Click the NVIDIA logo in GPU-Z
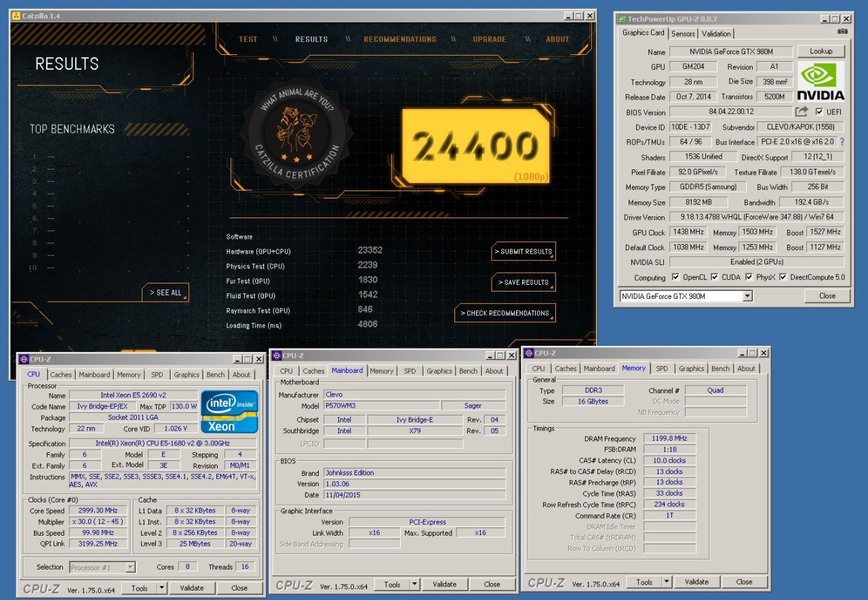 coord(821,81)
